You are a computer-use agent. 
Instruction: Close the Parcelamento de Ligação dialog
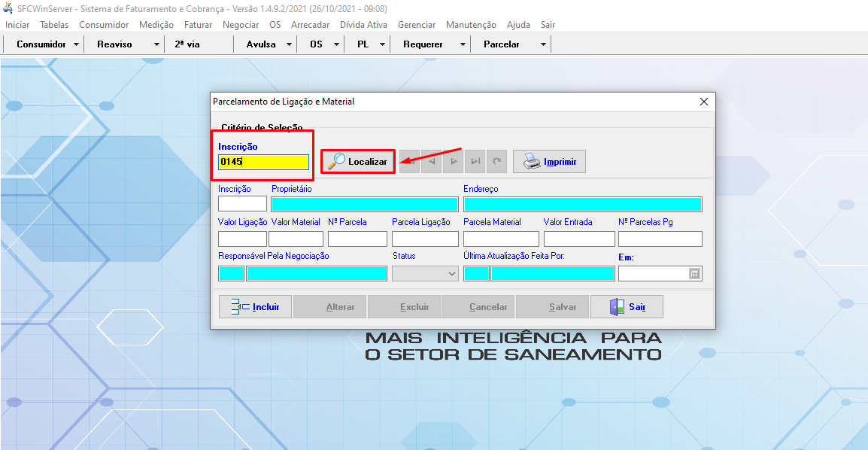pos(704,102)
